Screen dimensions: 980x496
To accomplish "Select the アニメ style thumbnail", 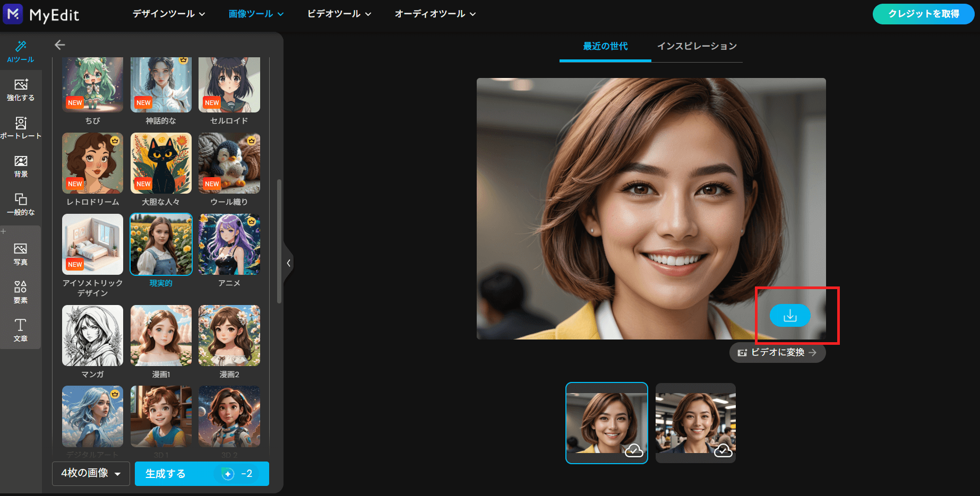I will (229, 244).
